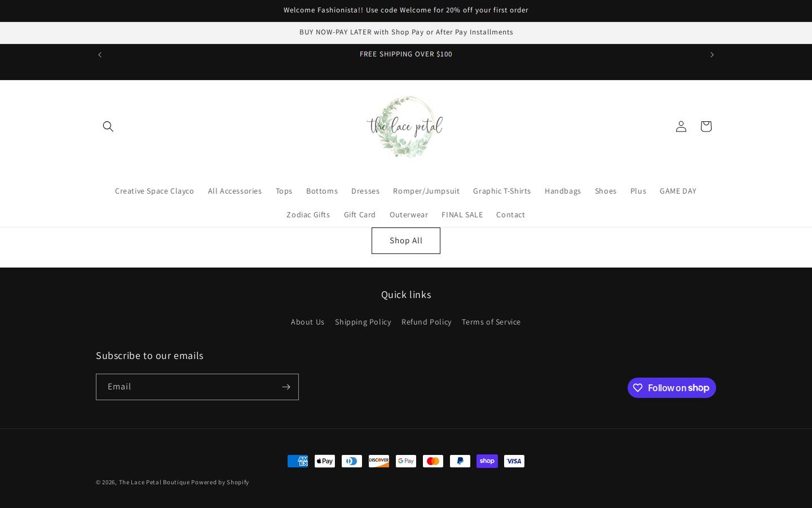Browse the Outerwear category
This screenshot has width=812, height=508.
coord(409,215)
